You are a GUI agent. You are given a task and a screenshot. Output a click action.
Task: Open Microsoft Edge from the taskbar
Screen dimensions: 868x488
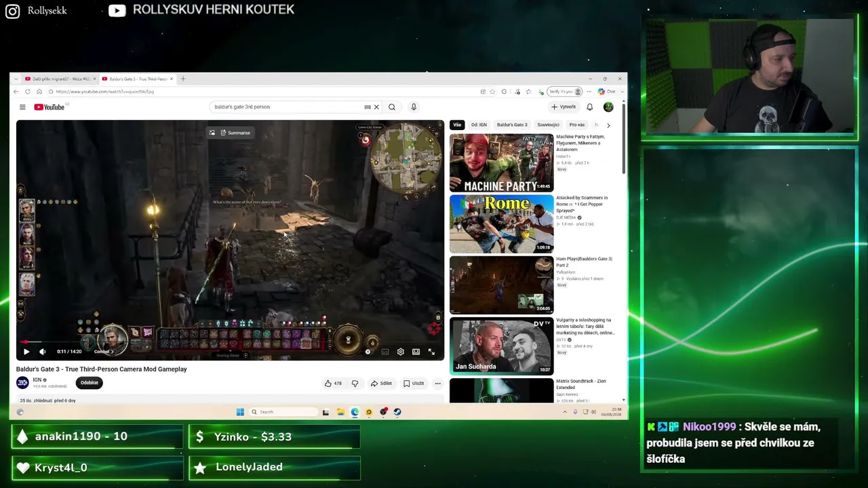pos(355,412)
